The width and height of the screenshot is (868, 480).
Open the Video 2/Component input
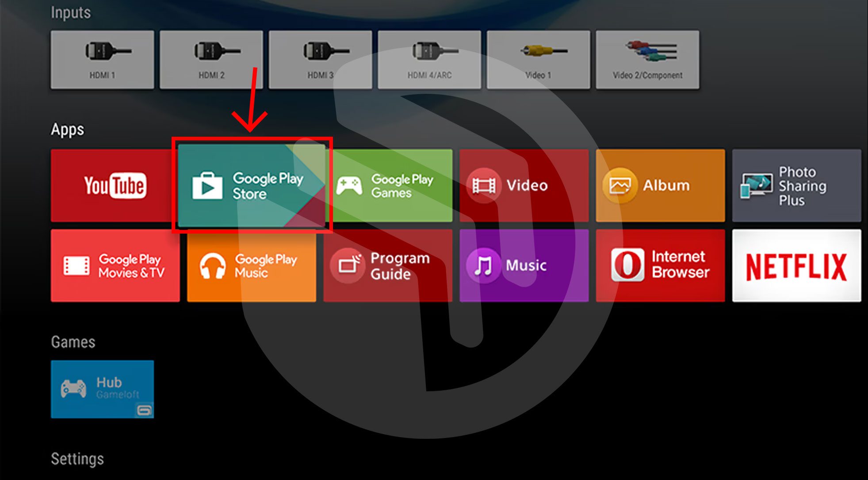647,60
